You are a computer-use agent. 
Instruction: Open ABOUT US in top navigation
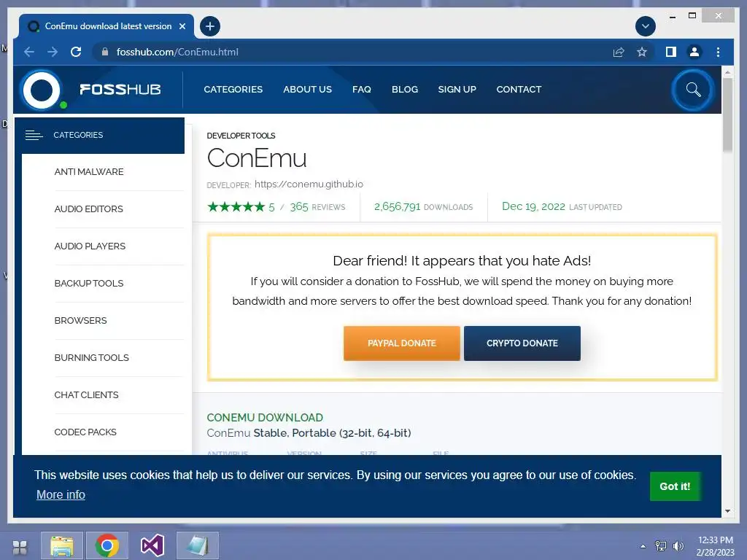pos(307,90)
